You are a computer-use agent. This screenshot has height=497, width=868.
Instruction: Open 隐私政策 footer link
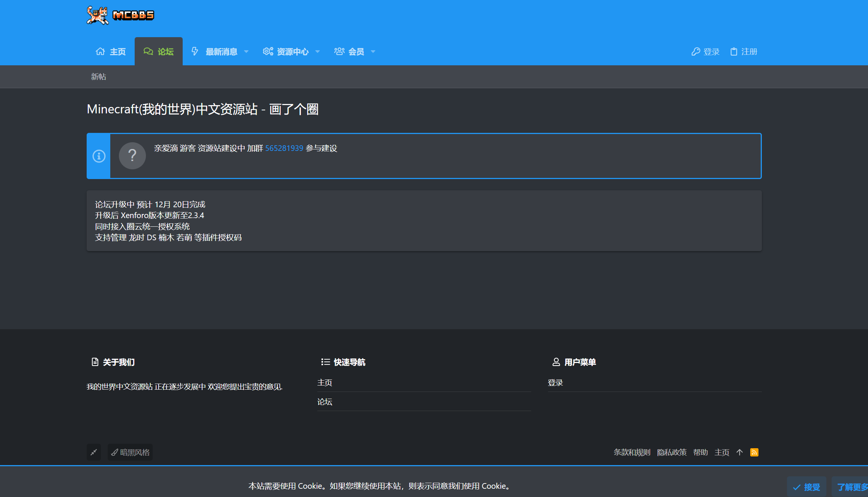(671, 452)
